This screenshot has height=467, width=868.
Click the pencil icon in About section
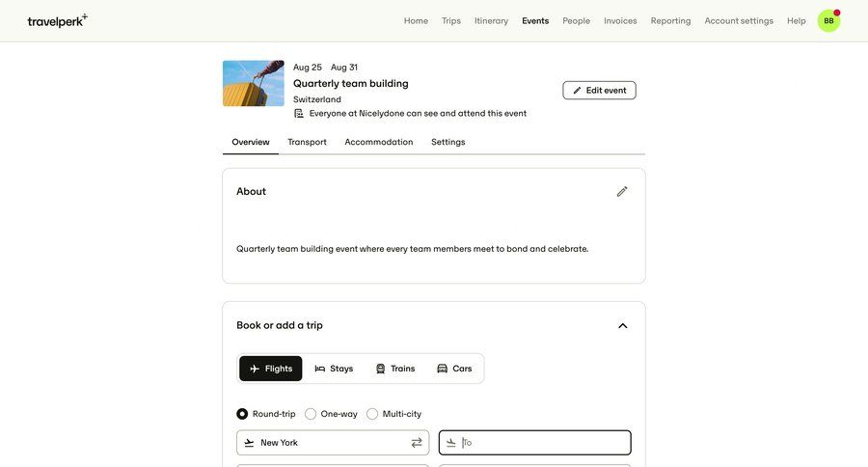622,191
